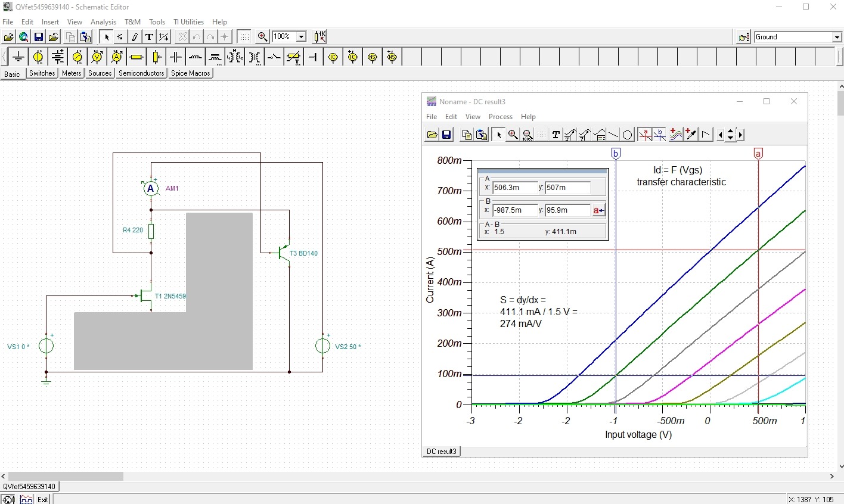The width and height of the screenshot is (844, 504).
Task: Insert a Ground symbol component
Action: click(18, 57)
